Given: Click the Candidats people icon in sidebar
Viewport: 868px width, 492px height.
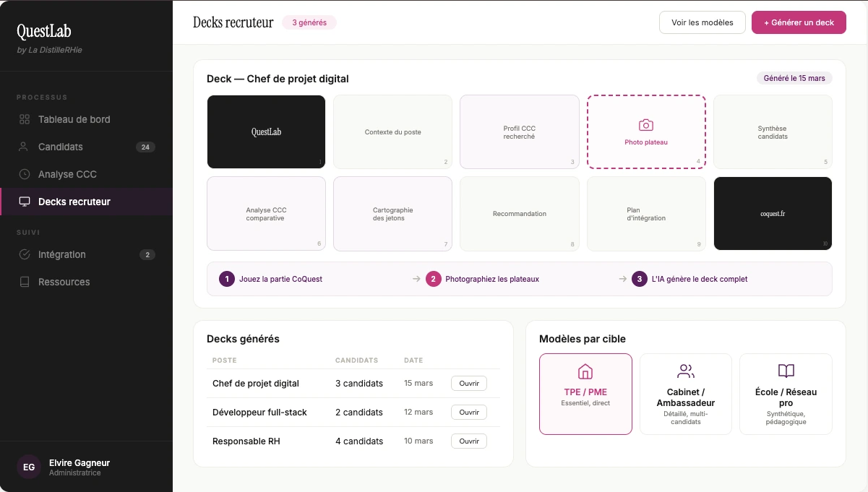Looking at the screenshot, I should pyautogui.click(x=24, y=147).
